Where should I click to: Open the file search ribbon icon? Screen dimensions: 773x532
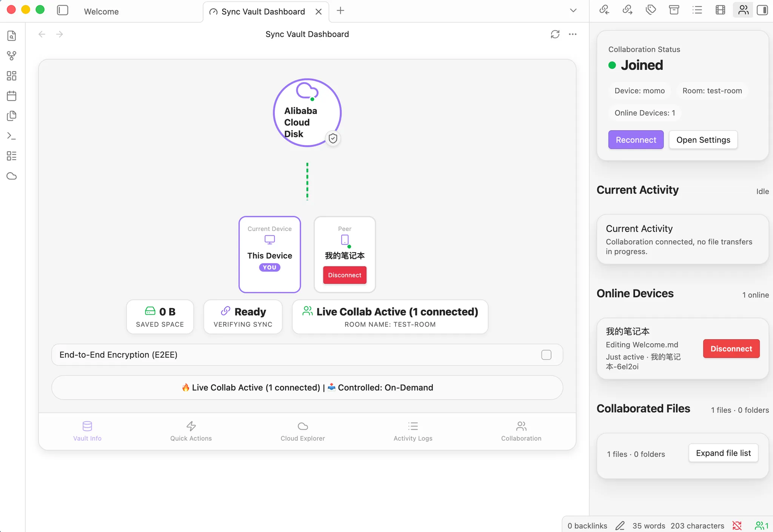pyautogui.click(x=12, y=36)
